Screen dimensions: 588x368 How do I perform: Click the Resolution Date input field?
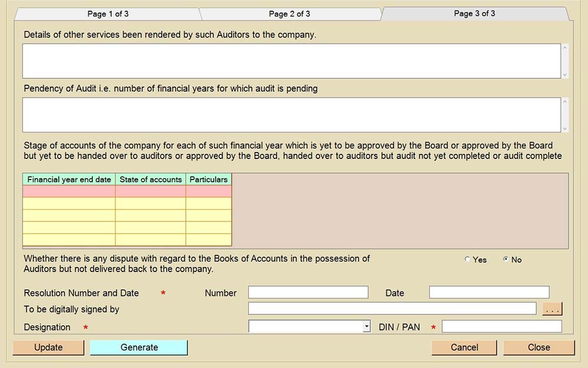tap(489, 293)
